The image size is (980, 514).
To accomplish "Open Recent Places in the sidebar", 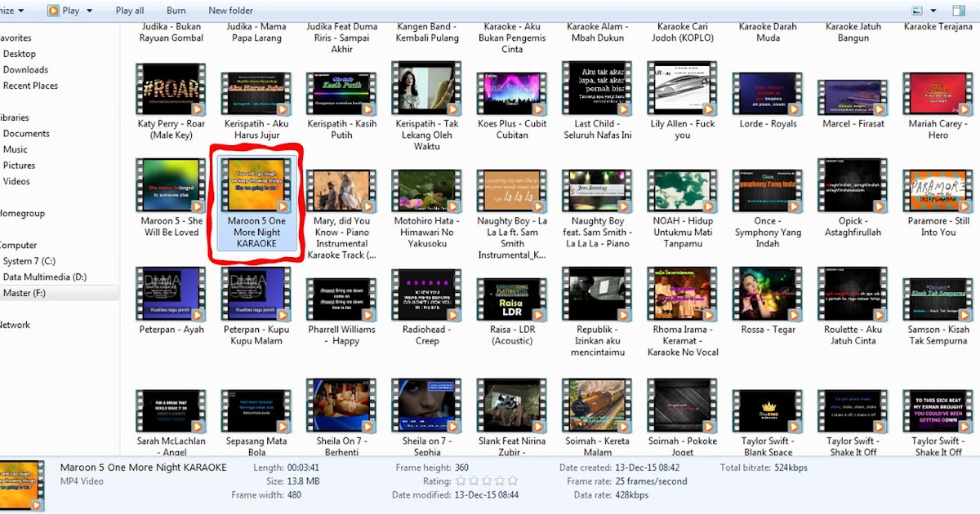I will point(30,86).
